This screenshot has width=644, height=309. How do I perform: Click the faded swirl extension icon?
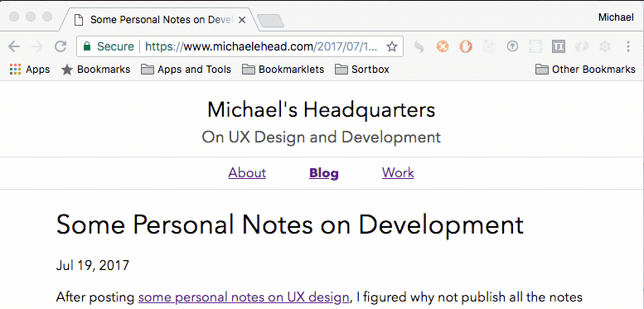(x=582, y=46)
